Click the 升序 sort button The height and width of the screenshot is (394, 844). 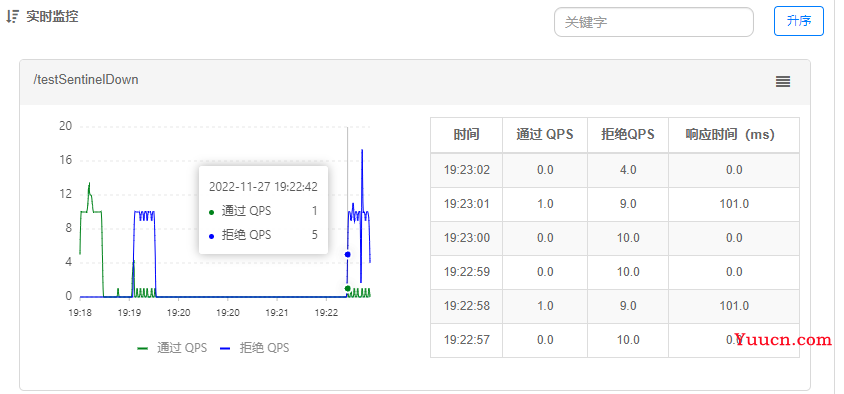[799, 21]
